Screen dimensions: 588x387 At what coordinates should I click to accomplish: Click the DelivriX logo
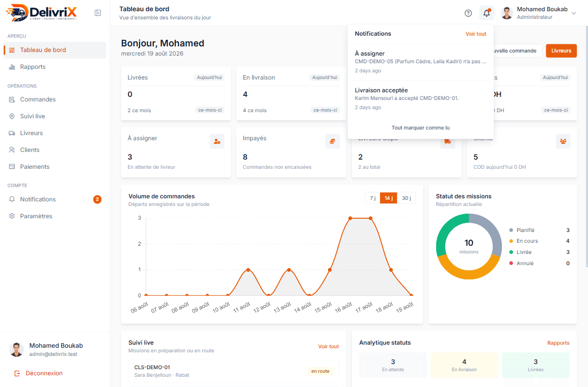pos(41,12)
